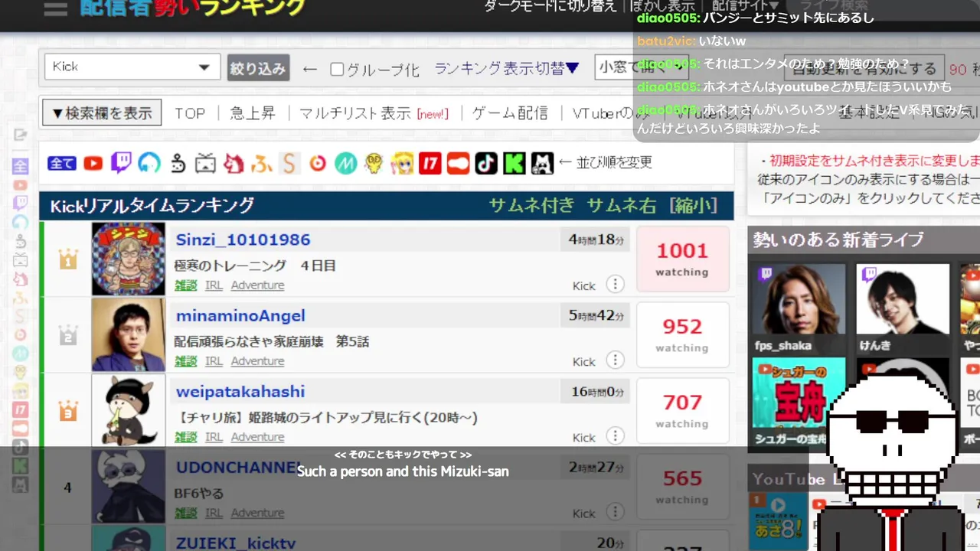Select the 全て all-sites badge in filter row
980x551 pixels.
click(62, 163)
